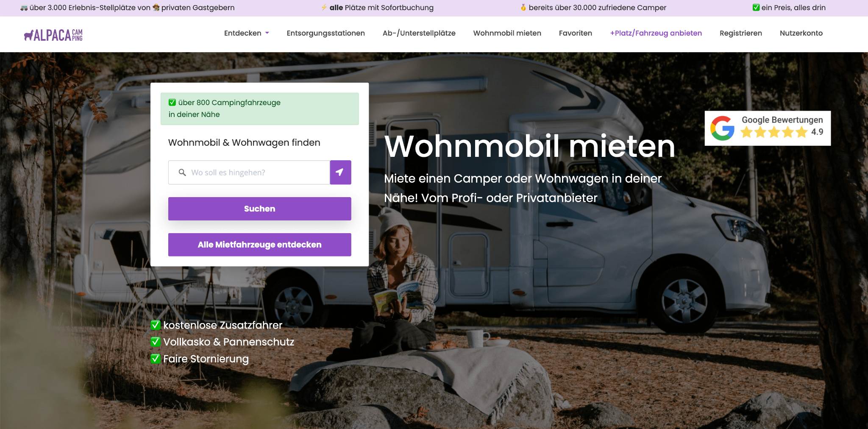Click the Entdecken dropdown arrow
Screen dimensions: 868x429
[267, 33]
